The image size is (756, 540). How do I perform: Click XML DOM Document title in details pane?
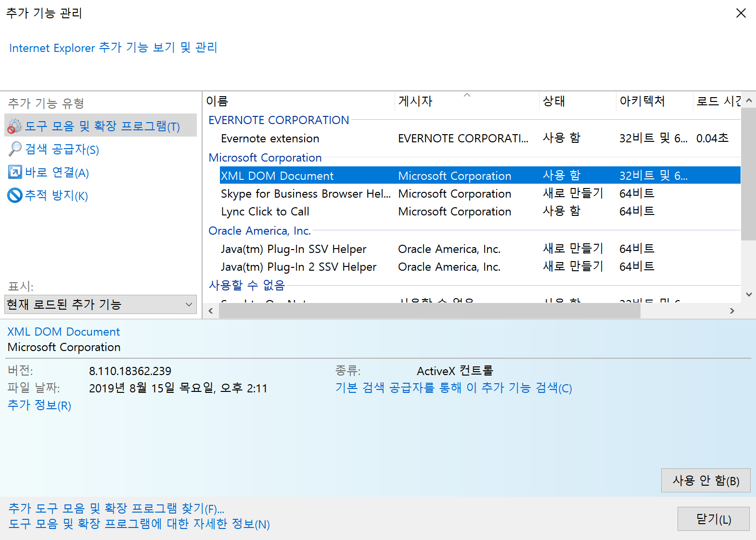coord(64,332)
